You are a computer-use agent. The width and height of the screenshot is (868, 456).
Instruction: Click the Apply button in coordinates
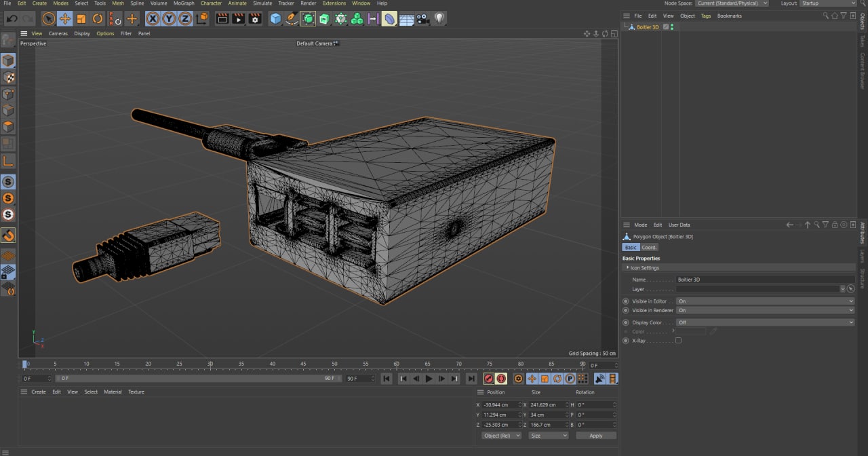[x=595, y=436]
